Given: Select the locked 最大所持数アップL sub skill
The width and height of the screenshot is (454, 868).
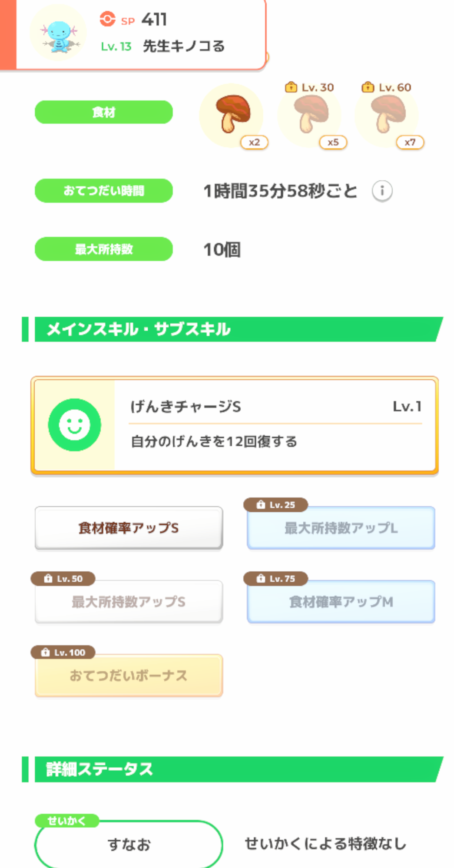Looking at the screenshot, I should tap(341, 528).
